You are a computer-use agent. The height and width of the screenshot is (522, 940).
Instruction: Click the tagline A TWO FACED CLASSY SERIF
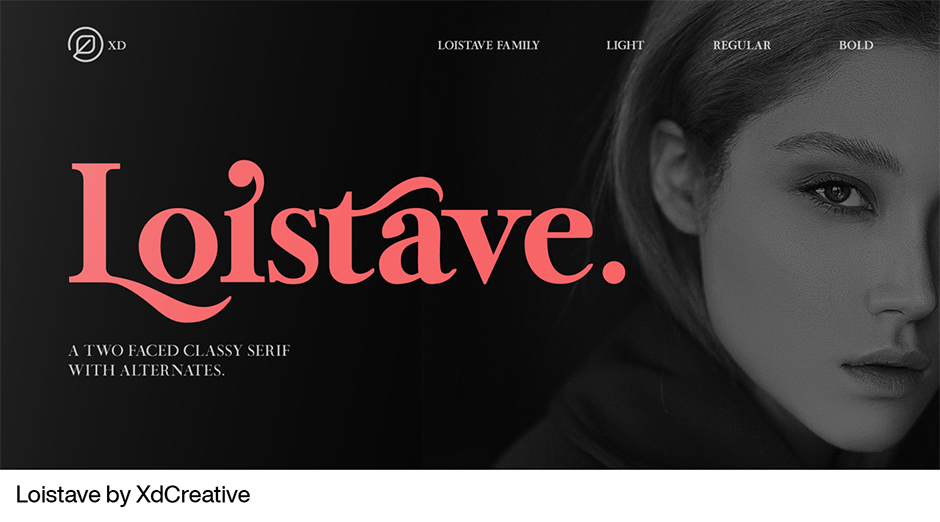[179, 351]
